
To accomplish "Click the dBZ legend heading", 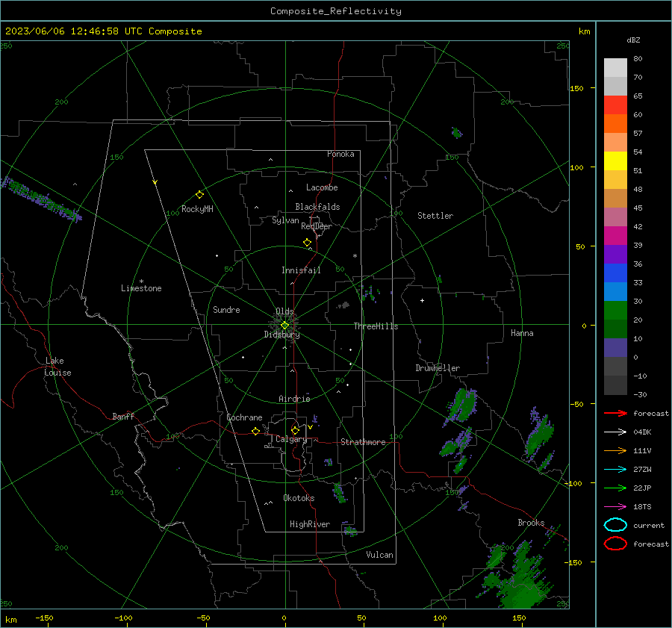I will click(633, 40).
